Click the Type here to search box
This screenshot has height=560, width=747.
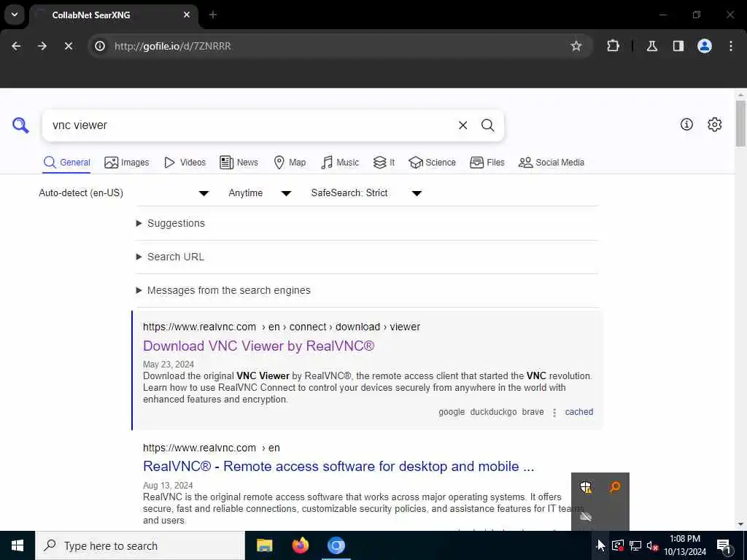pos(140,545)
